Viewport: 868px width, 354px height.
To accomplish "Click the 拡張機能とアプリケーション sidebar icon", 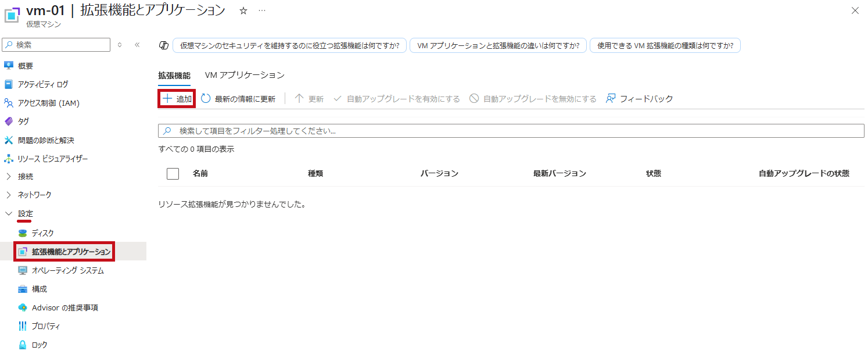I will [x=23, y=252].
